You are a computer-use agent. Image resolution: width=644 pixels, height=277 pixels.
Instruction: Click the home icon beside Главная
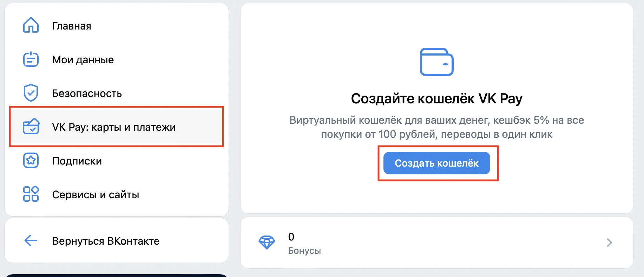pyautogui.click(x=31, y=25)
